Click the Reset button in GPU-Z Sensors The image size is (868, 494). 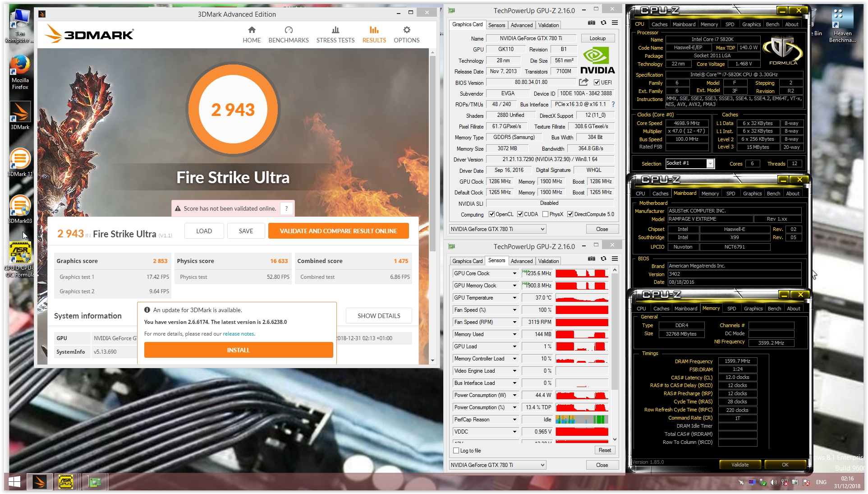point(605,450)
